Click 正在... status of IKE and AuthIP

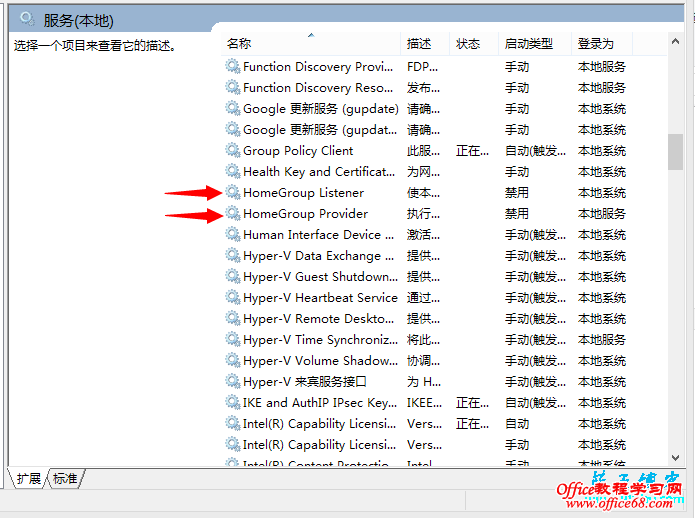pos(472,402)
